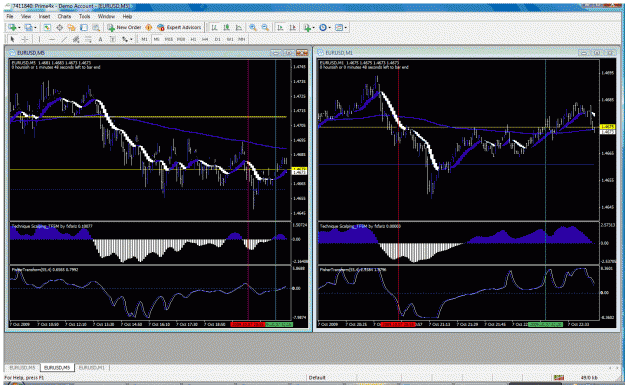Select the Horizontal Line drawing tool

[x=52, y=39]
